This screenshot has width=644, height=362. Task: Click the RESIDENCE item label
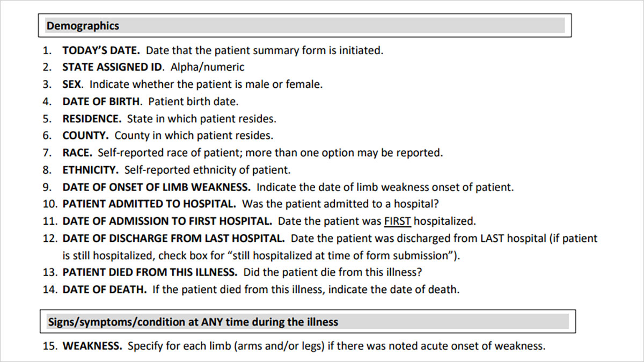[x=92, y=119]
